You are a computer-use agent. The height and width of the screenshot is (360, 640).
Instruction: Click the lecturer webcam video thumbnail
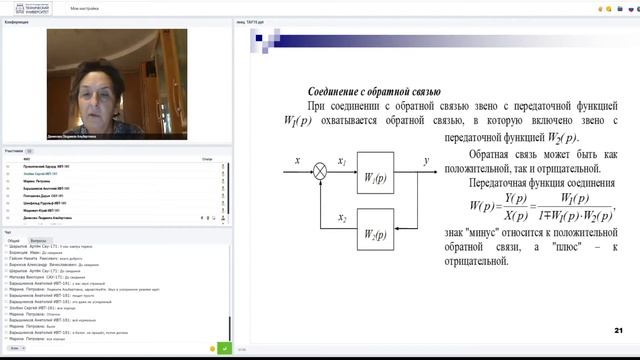point(117,84)
